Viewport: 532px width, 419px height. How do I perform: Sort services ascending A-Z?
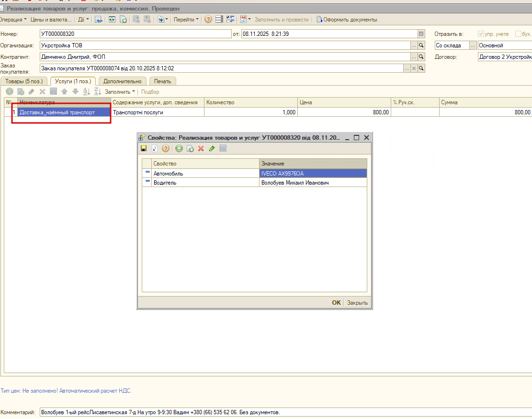(x=87, y=91)
